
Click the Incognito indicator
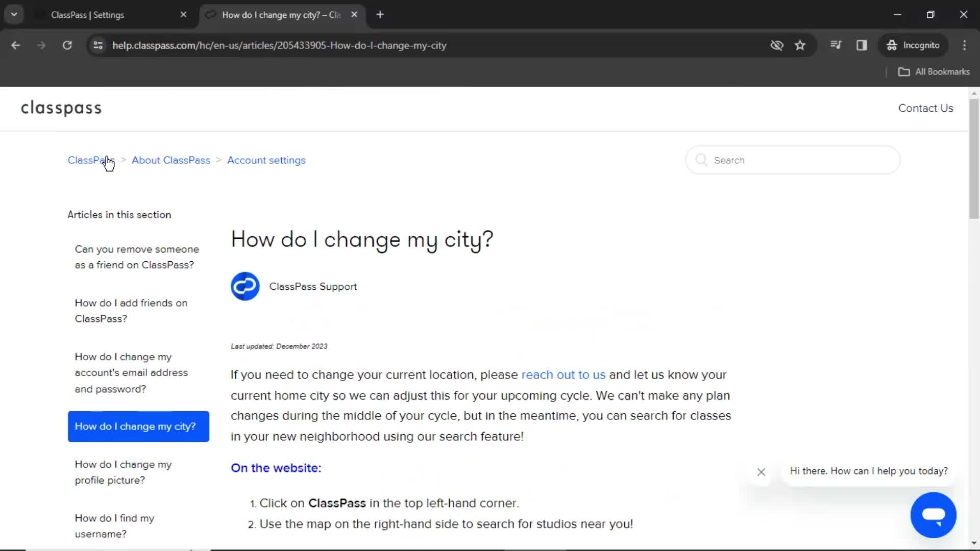[913, 45]
